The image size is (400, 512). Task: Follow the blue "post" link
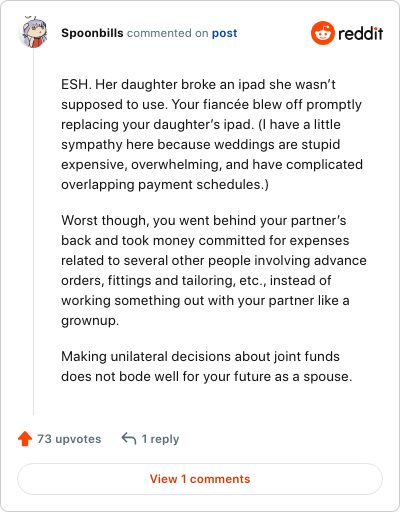pos(225,33)
